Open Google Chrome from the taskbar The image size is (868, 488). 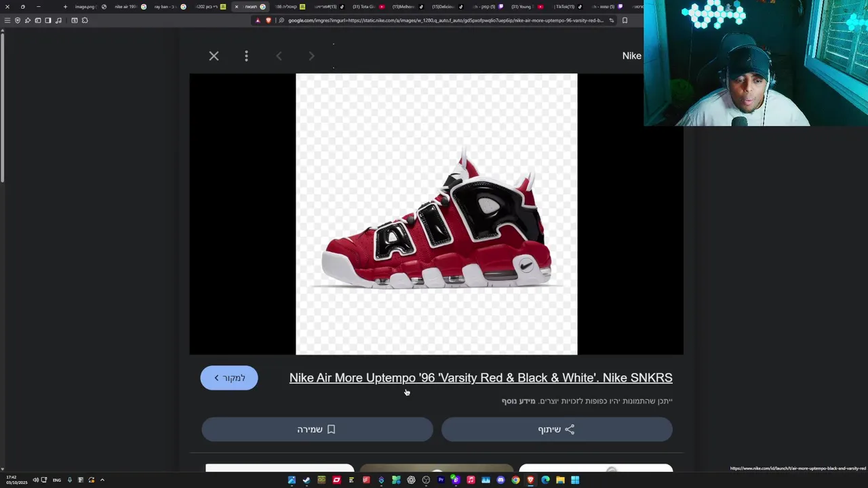click(x=515, y=480)
